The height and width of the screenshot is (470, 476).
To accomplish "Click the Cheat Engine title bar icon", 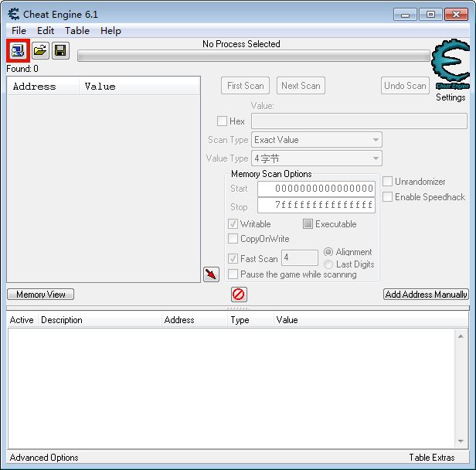I will [14, 14].
